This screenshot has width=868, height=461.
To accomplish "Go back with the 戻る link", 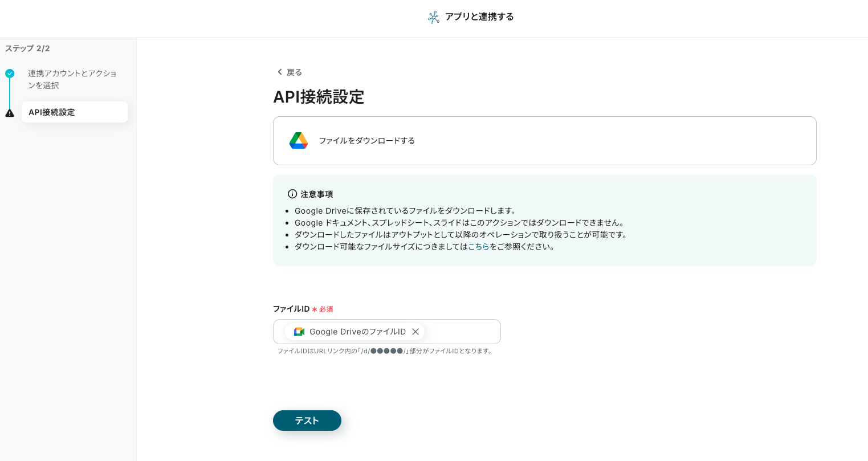I will point(294,72).
